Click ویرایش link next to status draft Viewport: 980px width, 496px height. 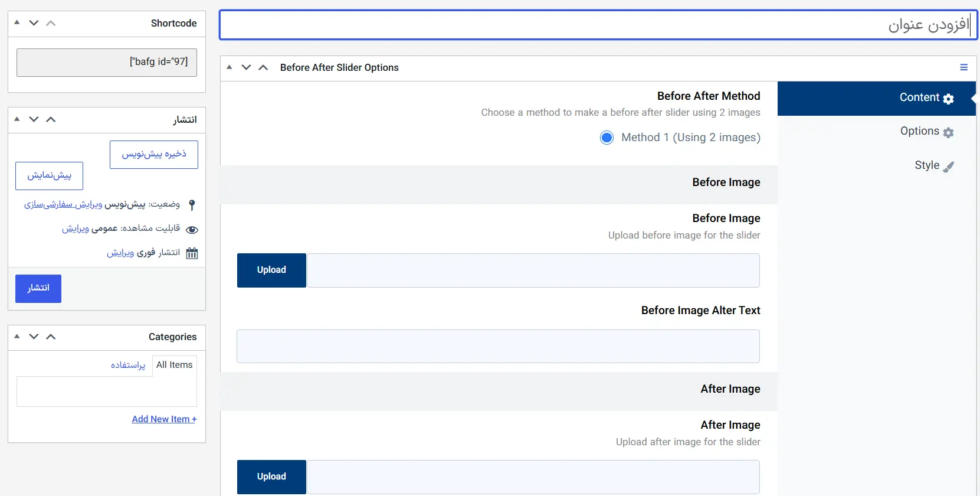click(x=63, y=204)
